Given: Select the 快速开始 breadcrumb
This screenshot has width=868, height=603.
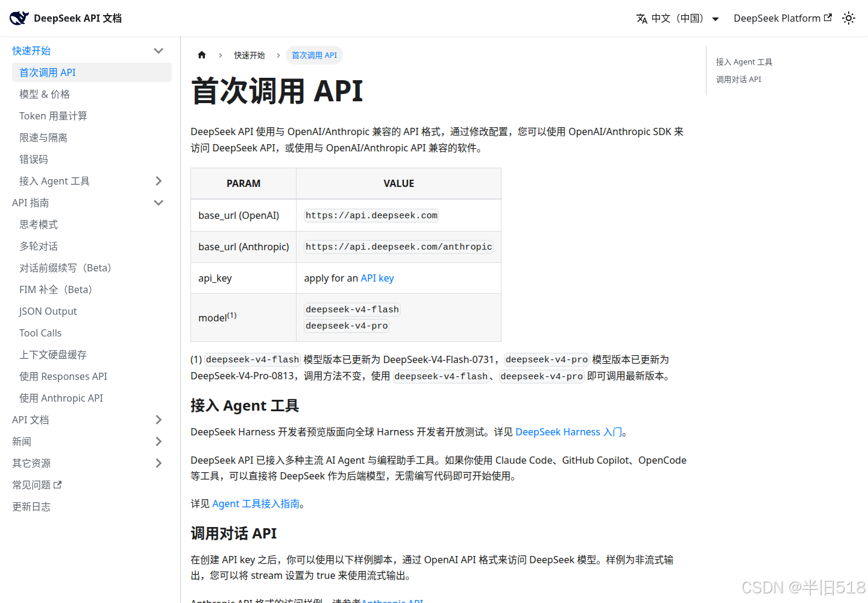Looking at the screenshot, I should click(250, 55).
